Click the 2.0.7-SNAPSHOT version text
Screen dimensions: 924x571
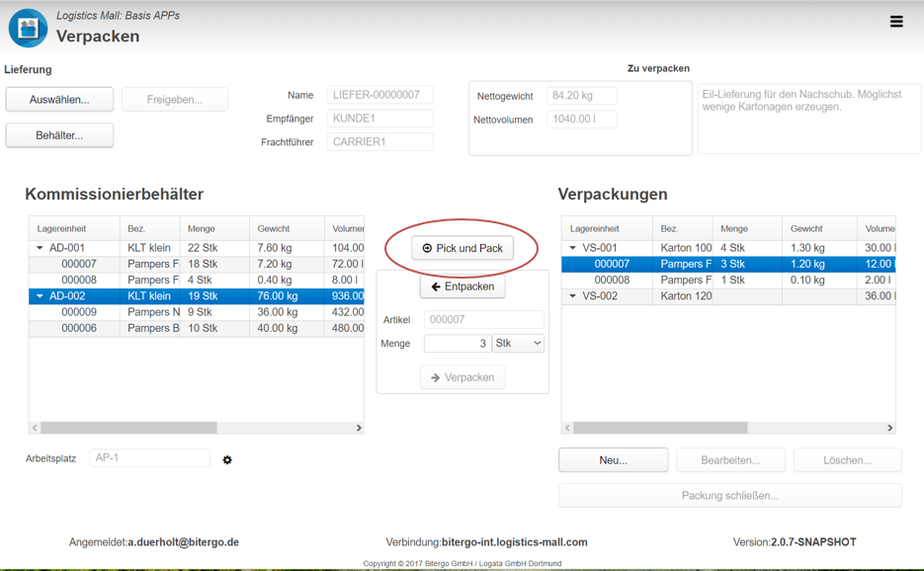point(813,542)
